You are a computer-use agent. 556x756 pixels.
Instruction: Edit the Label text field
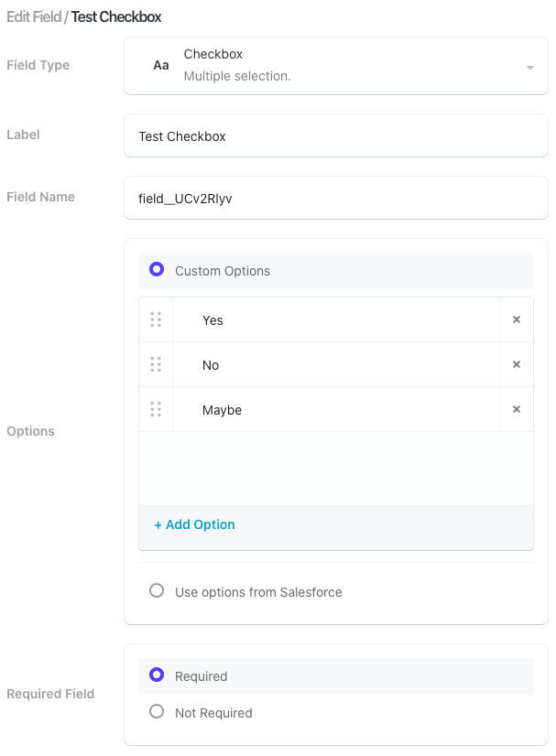pyautogui.click(x=335, y=135)
